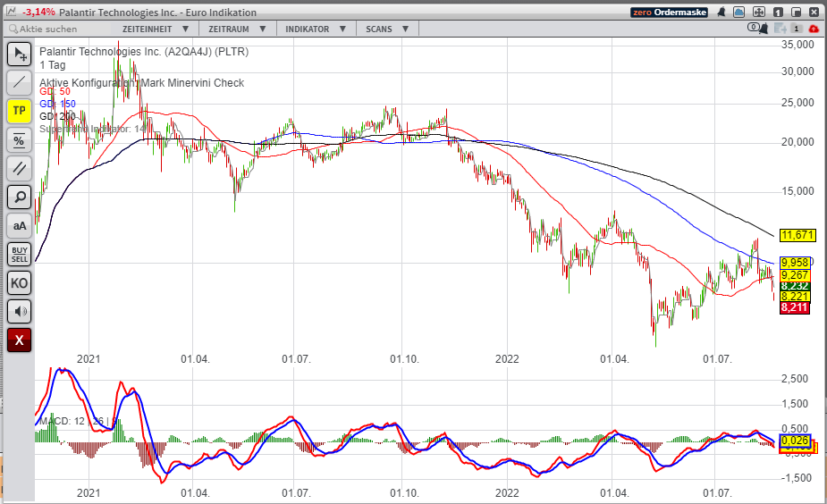
Task: Open the aA text annotation tool
Action: (19, 226)
